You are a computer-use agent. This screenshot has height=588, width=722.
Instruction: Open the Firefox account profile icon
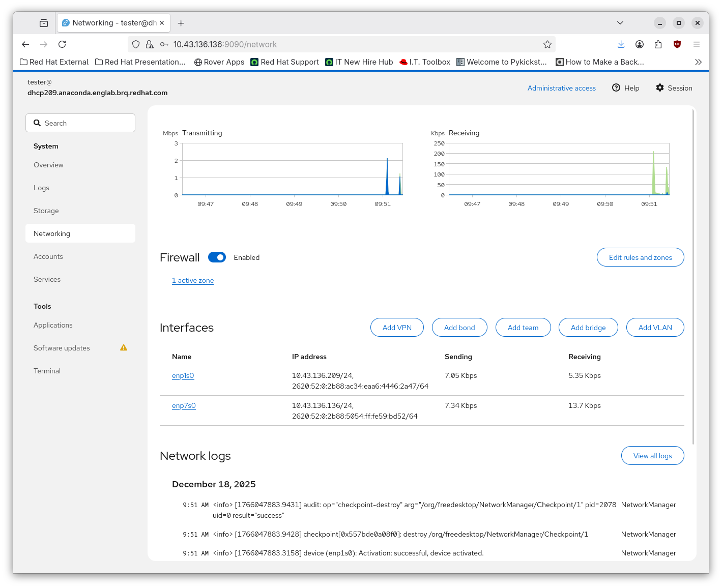pyautogui.click(x=640, y=44)
